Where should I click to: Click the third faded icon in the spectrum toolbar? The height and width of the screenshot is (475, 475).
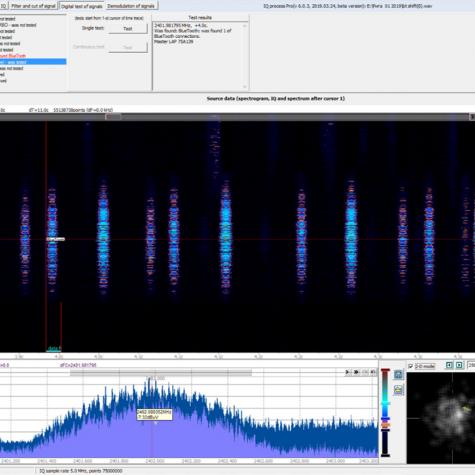click(365, 372)
